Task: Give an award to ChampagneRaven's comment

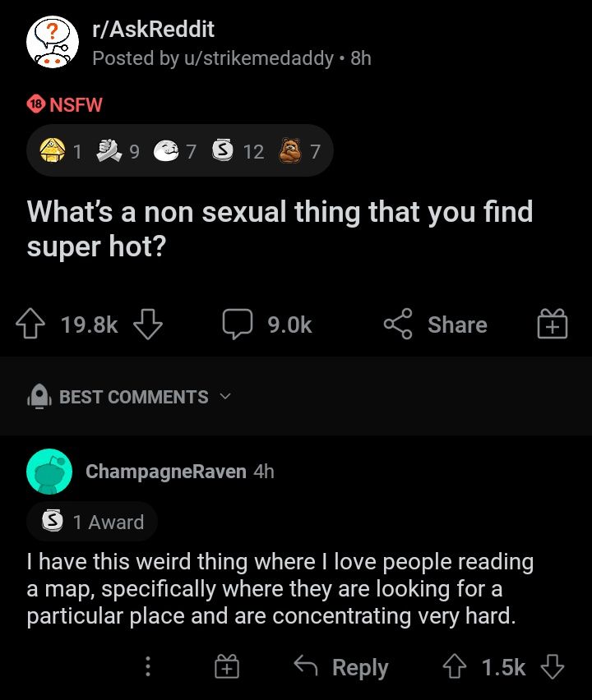Action: 227,667
